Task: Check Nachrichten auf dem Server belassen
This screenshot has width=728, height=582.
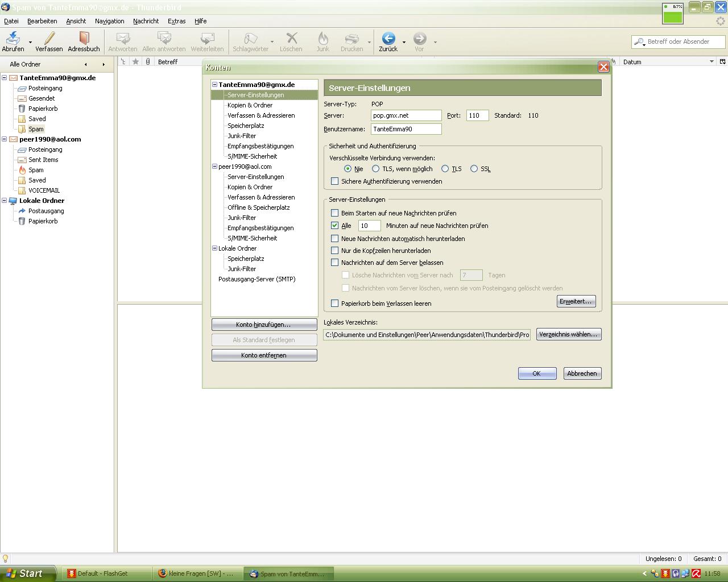Action: [335, 263]
